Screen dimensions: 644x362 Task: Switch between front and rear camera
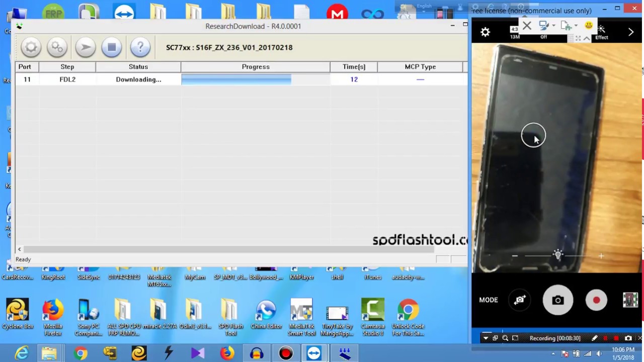pos(520,300)
